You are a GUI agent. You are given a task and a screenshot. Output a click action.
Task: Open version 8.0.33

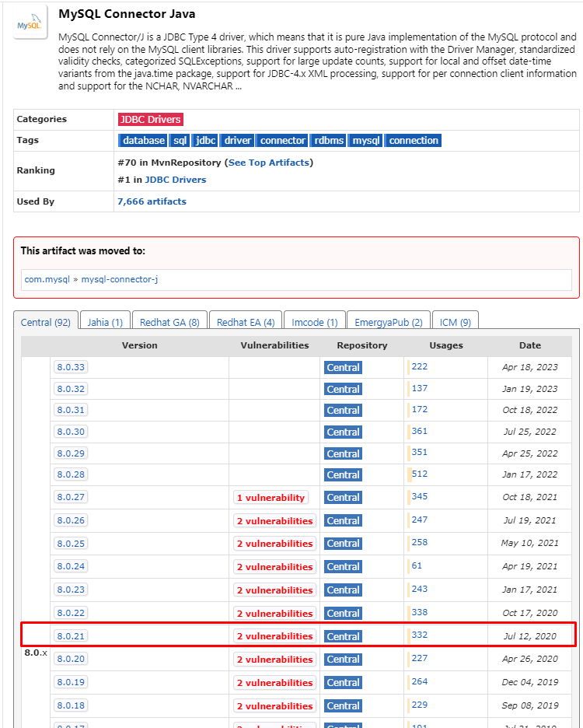click(71, 367)
